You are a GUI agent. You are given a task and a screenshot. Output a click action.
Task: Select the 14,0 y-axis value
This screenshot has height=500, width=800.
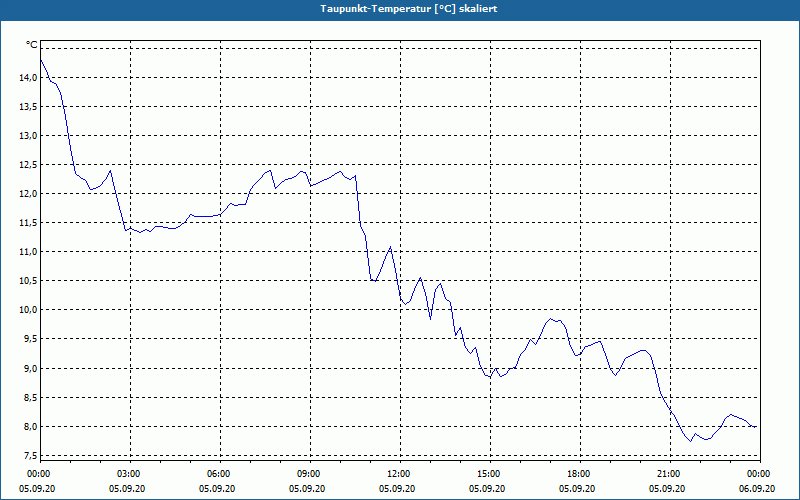click(28, 78)
